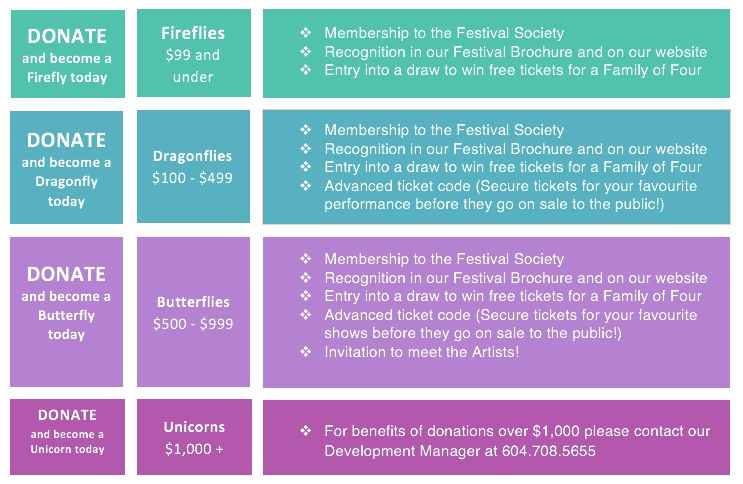Select the Unicorns $1,000 + tier box
Screen dimensions: 743x484
(x=194, y=437)
